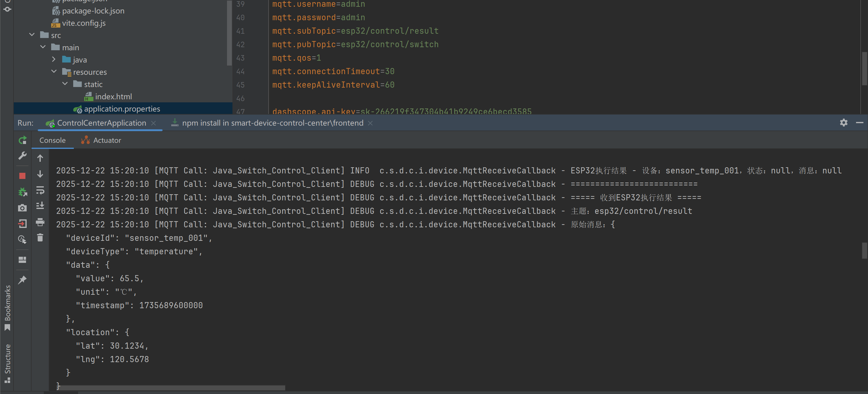Print console output with the printer icon

[x=40, y=222]
